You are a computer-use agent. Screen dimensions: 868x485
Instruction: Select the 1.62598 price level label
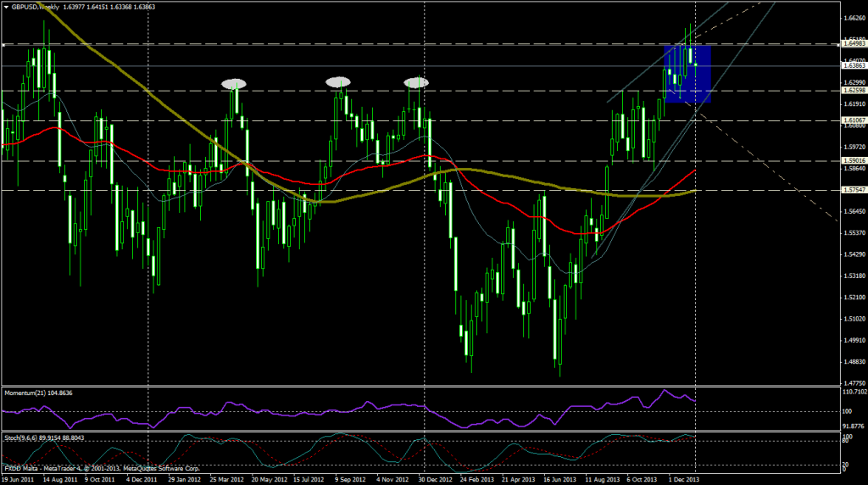(852, 90)
